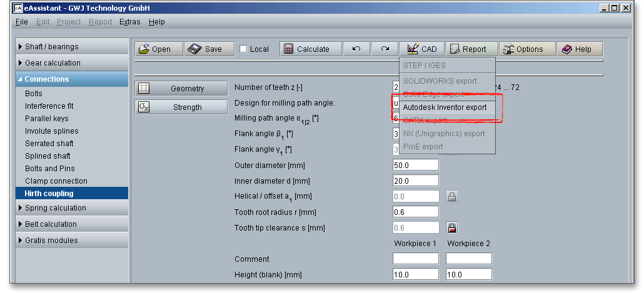Image resolution: width=644 pixels, height=293 pixels.
Task: Select Involute splines in the sidebar
Action: tap(52, 131)
